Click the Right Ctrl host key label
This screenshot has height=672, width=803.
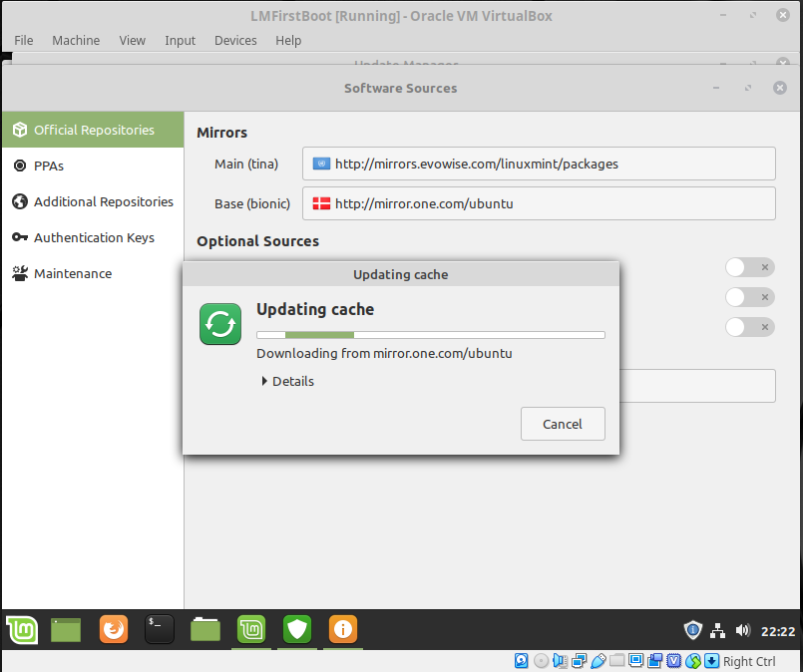[x=749, y=661]
